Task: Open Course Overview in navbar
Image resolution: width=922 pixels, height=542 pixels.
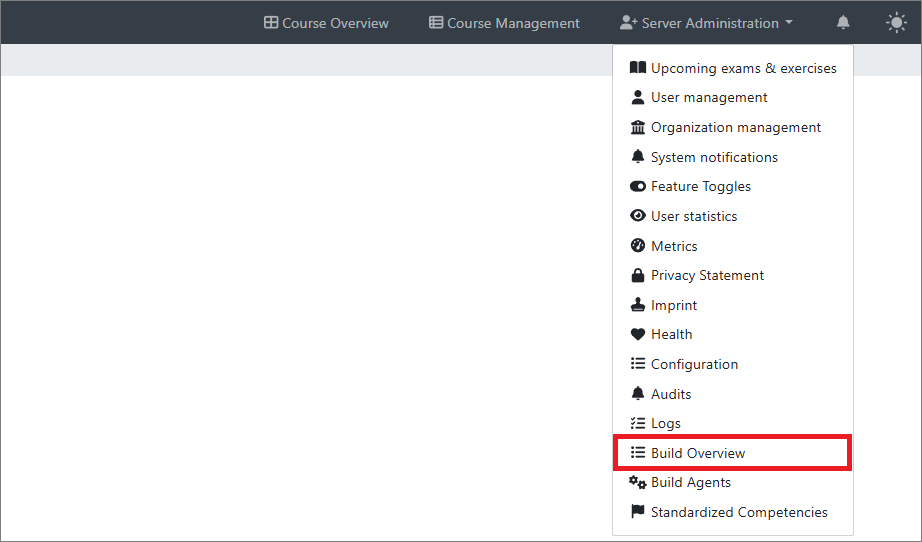Action: click(x=326, y=23)
